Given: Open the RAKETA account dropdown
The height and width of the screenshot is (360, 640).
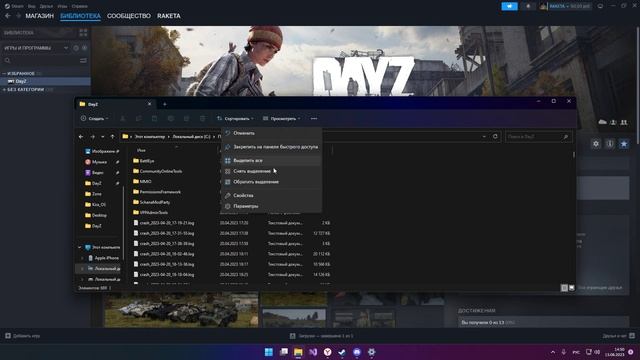Looking at the screenshot, I should coord(565,6).
